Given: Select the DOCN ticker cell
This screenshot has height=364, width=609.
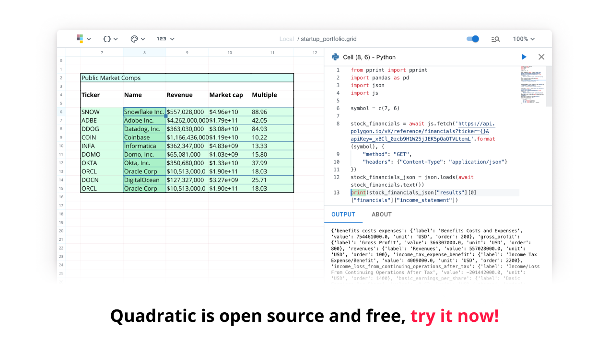Looking at the screenshot, I should coord(102,180).
